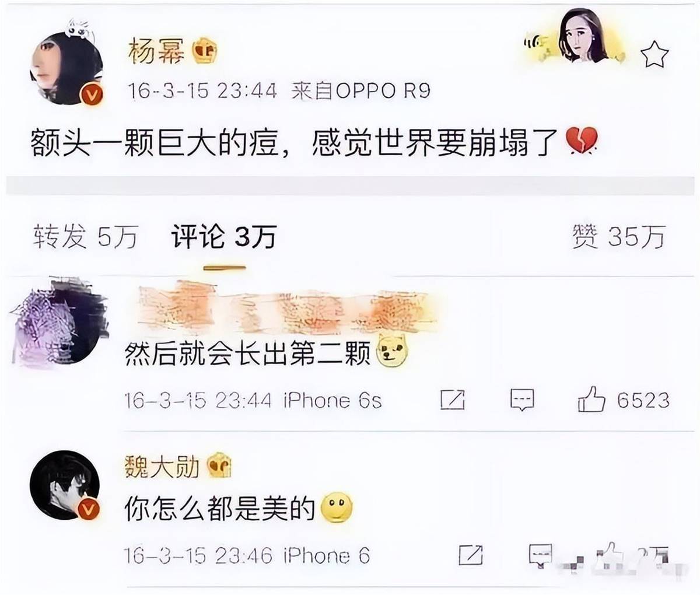Like the comment with 6523 likes

click(x=591, y=399)
